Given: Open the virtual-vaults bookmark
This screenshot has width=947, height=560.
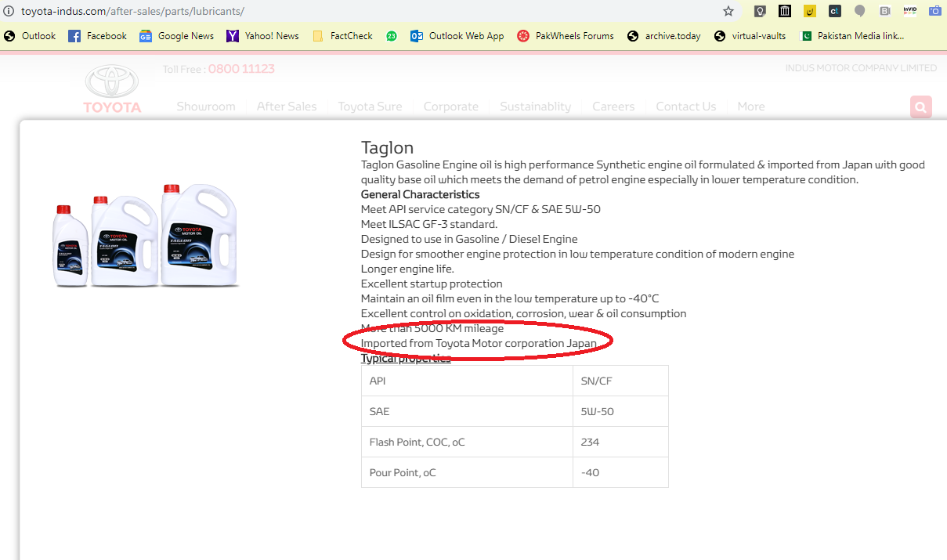Looking at the screenshot, I should click(750, 36).
